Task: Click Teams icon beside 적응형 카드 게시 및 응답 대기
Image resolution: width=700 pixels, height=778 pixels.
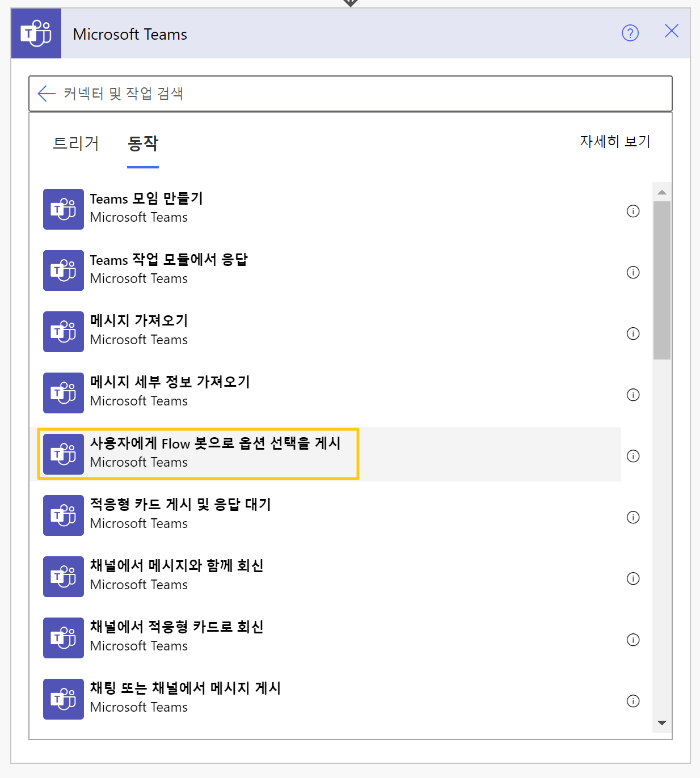Action: [64, 515]
